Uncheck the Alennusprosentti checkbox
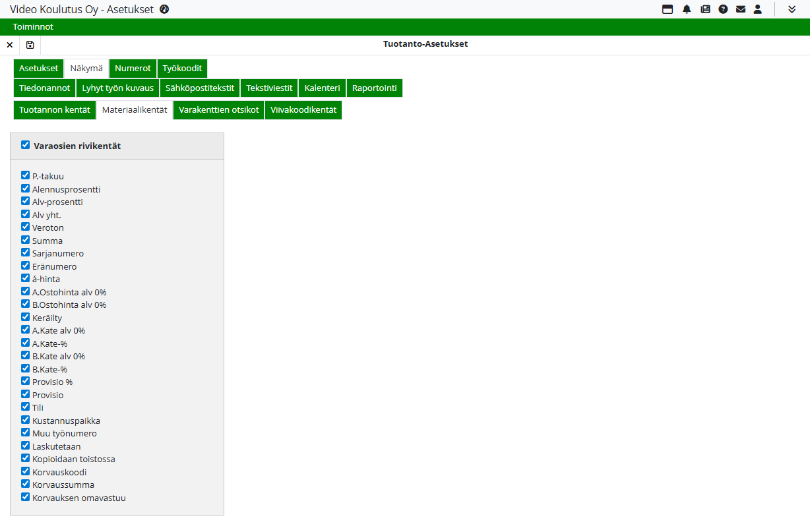 pyautogui.click(x=26, y=189)
